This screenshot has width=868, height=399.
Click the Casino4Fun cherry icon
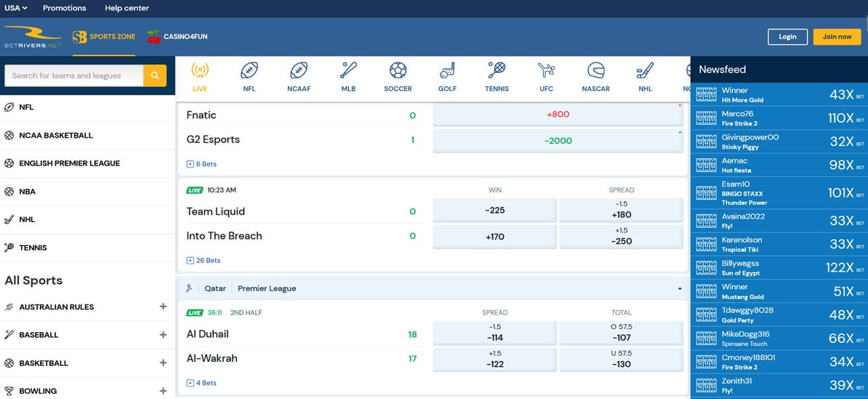tap(154, 36)
